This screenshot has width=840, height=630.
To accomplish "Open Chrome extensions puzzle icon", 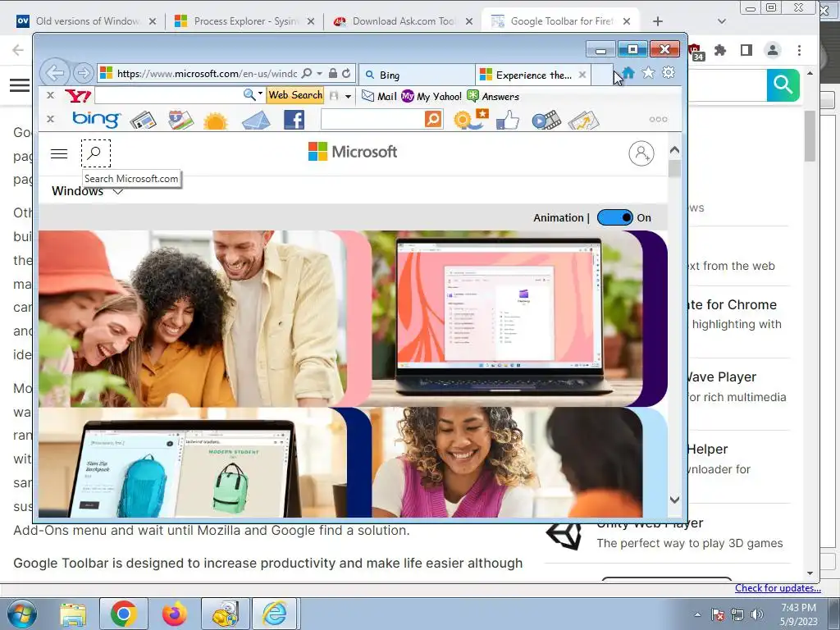I will pos(720,50).
